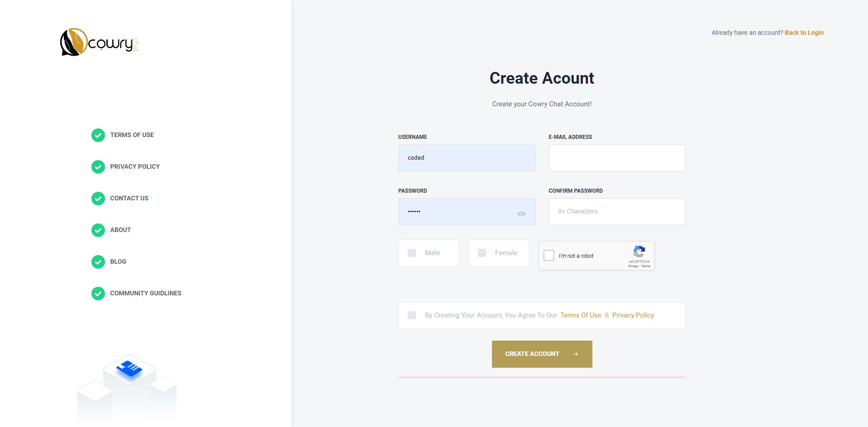Click the Cowry Chat logo
This screenshot has width=868, height=427.
[x=100, y=43]
